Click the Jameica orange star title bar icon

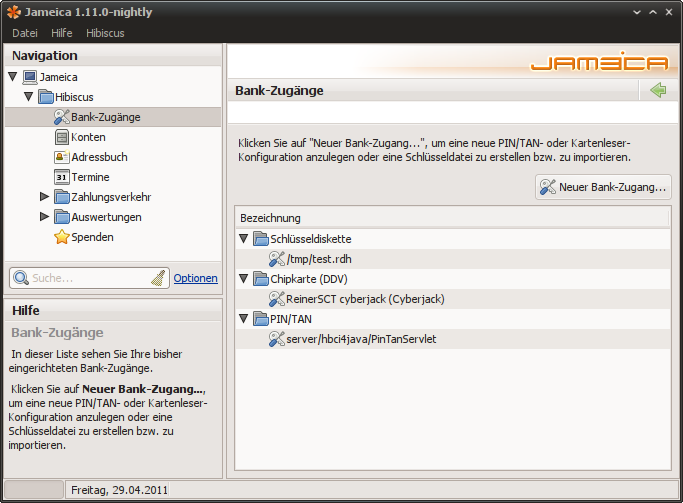[x=14, y=12]
